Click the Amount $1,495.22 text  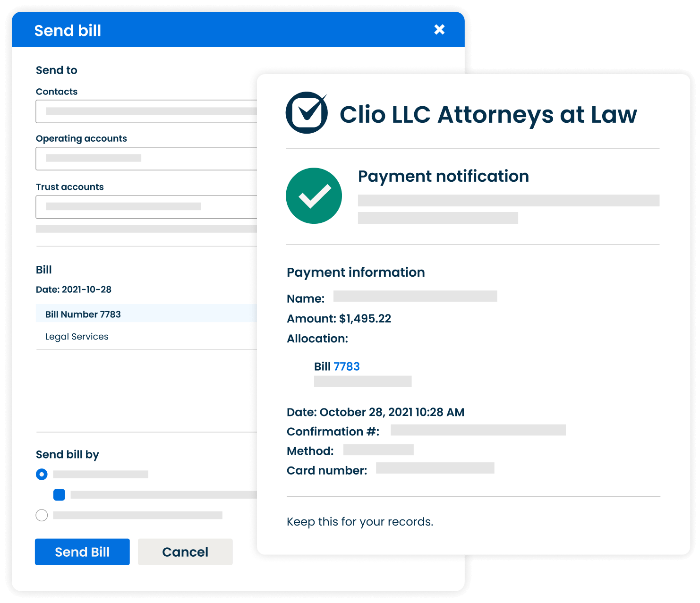click(x=339, y=319)
